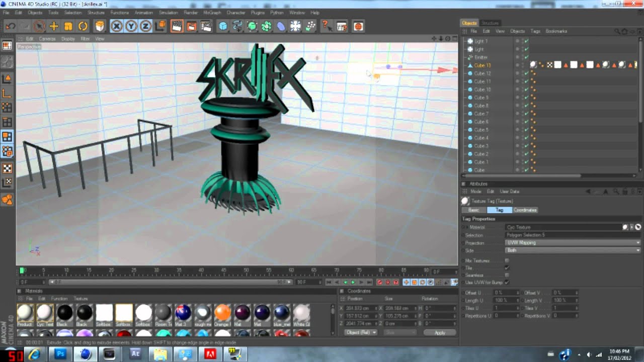Screen dimensions: 644x362
Task: Toggle the Tile checkbox
Action: pyautogui.click(x=507, y=268)
